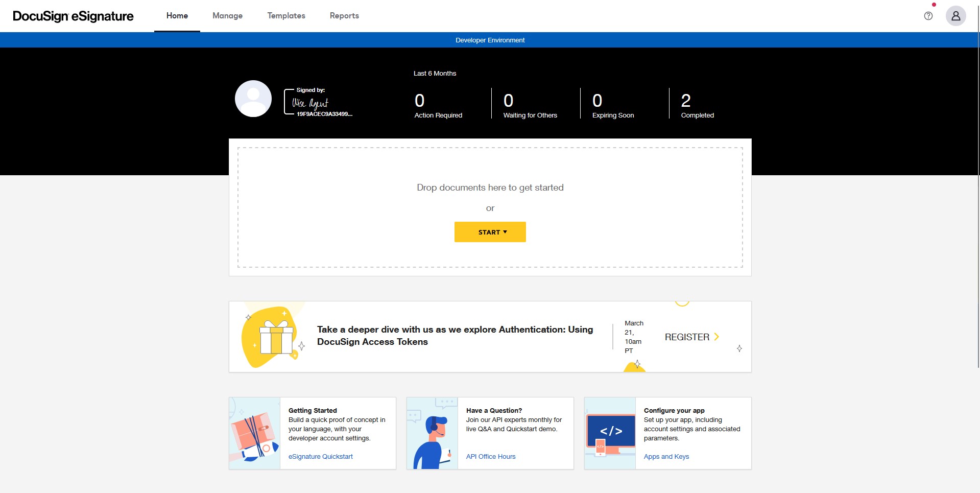Click the Getting Started card heading
Image resolution: width=980 pixels, height=493 pixels.
click(x=313, y=411)
